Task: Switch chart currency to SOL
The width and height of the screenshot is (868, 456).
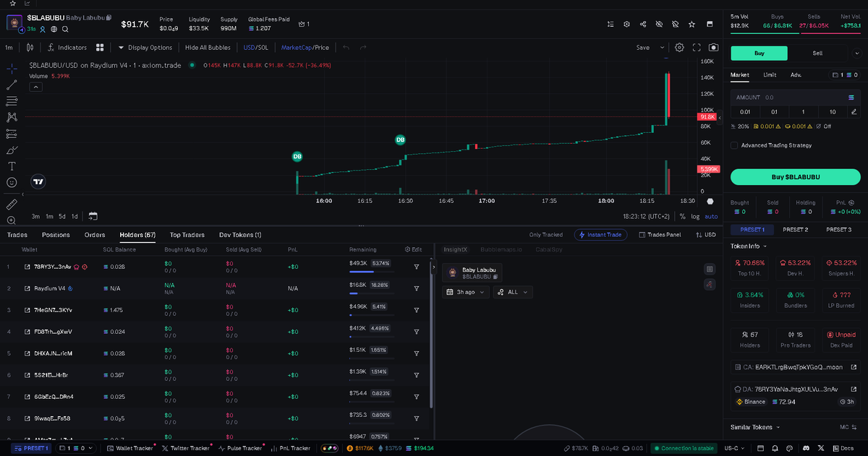Action: coord(263,48)
